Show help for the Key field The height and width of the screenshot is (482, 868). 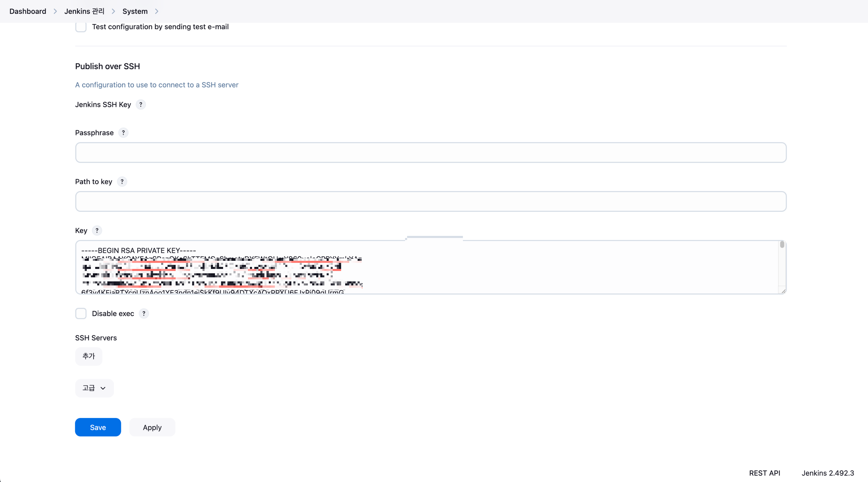coord(97,230)
